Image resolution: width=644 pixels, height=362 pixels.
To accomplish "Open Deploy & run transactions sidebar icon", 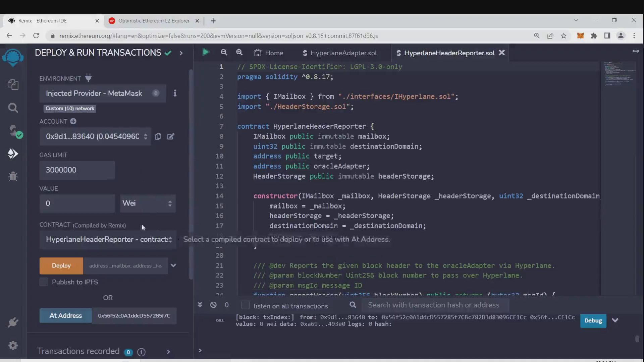I will (x=13, y=154).
